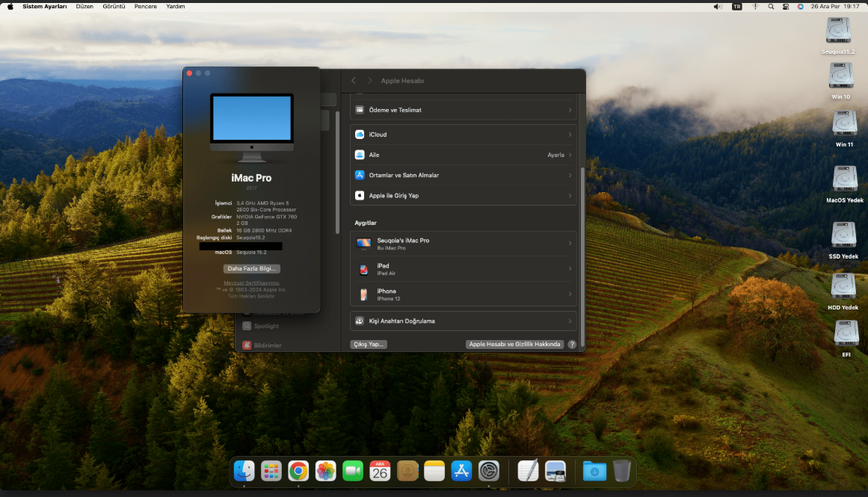Screen dimensions: 868x497
Task: Open Photos app in the dock
Action: (325, 471)
